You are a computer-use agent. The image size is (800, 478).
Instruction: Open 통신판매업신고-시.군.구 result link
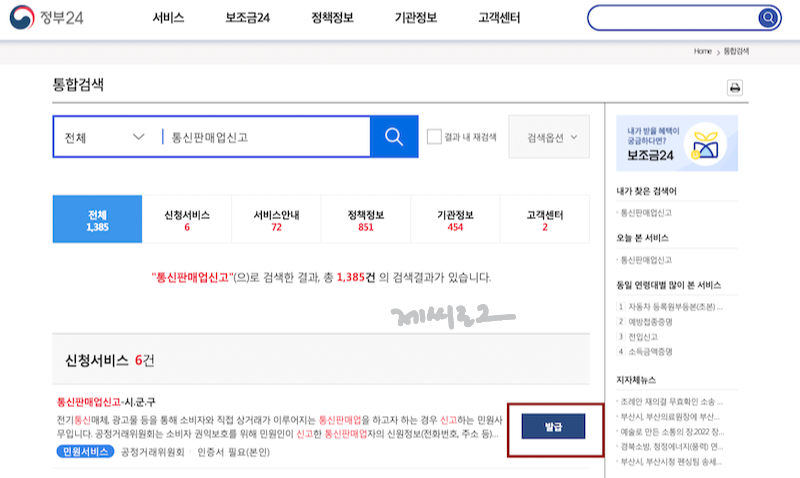106,402
